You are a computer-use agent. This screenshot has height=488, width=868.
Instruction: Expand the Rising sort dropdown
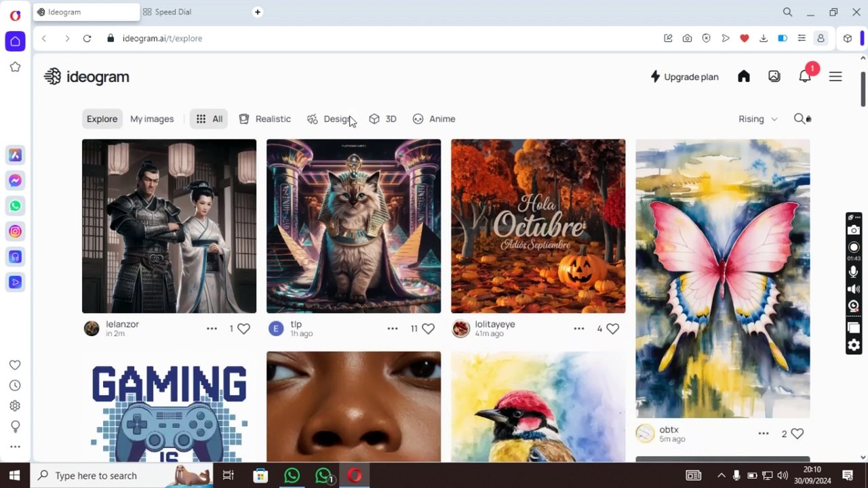[757, 119]
